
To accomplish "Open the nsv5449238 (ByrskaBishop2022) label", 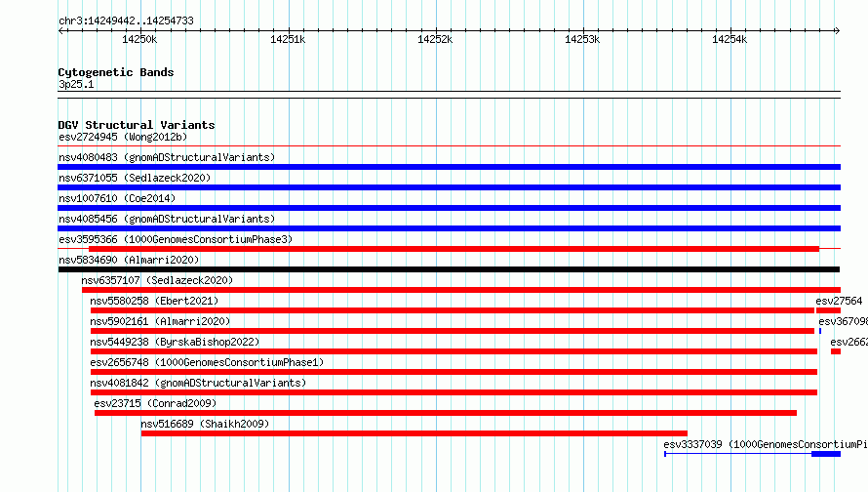I will click(x=175, y=342).
